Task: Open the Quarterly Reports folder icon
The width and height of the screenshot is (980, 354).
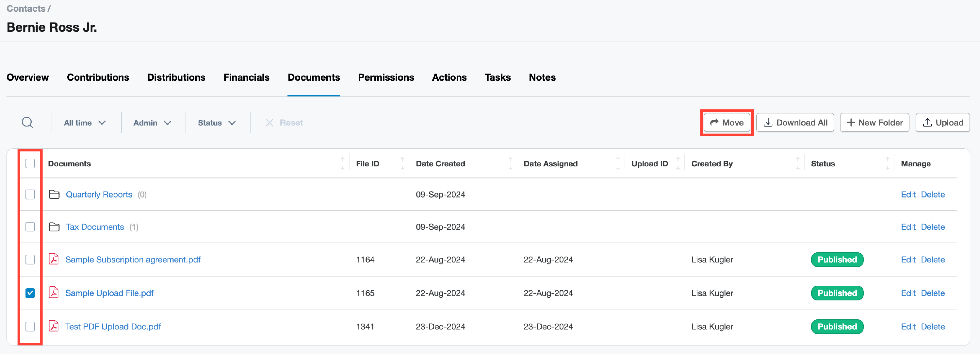Action: pyautogui.click(x=54, y=194)
